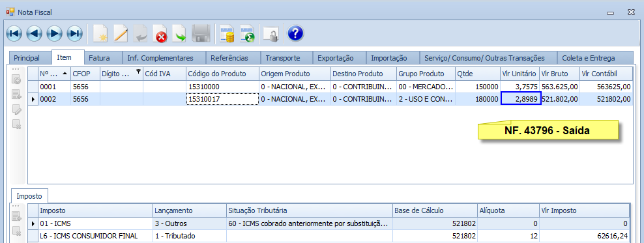Open the table with coins icon
644x243 pixels.
pyautogui.click(x=227, y=34)
